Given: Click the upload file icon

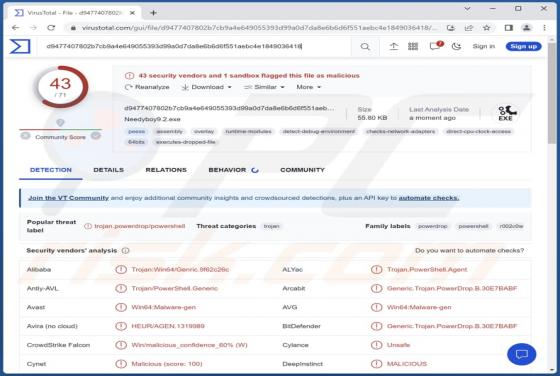Looking at the screenshot, I should point(393,46).
